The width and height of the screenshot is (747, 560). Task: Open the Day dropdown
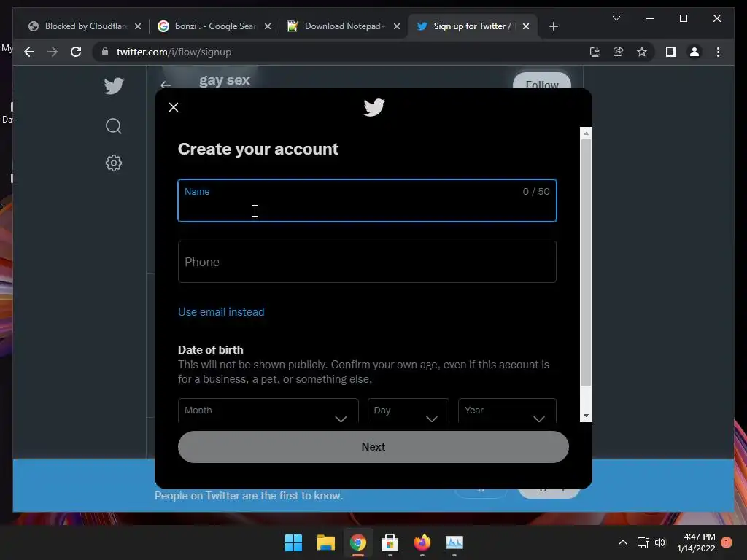pos(409,411)
